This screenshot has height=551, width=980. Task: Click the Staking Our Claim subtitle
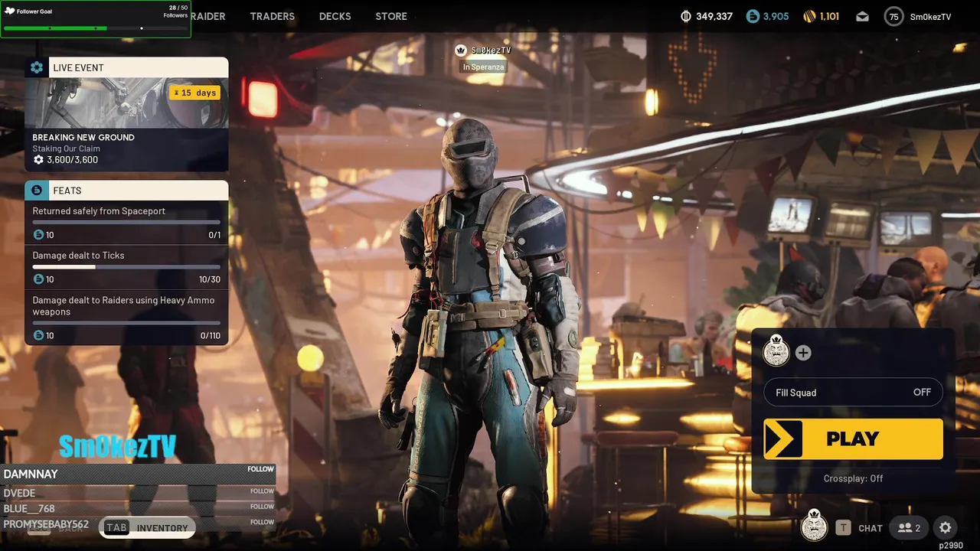67,149
